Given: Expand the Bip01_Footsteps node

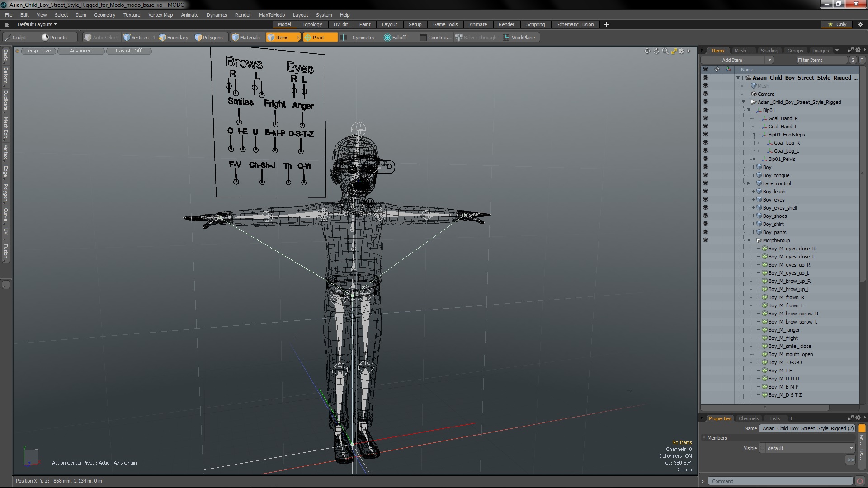Looking at the screenshot, I should [x=755, y=134].
